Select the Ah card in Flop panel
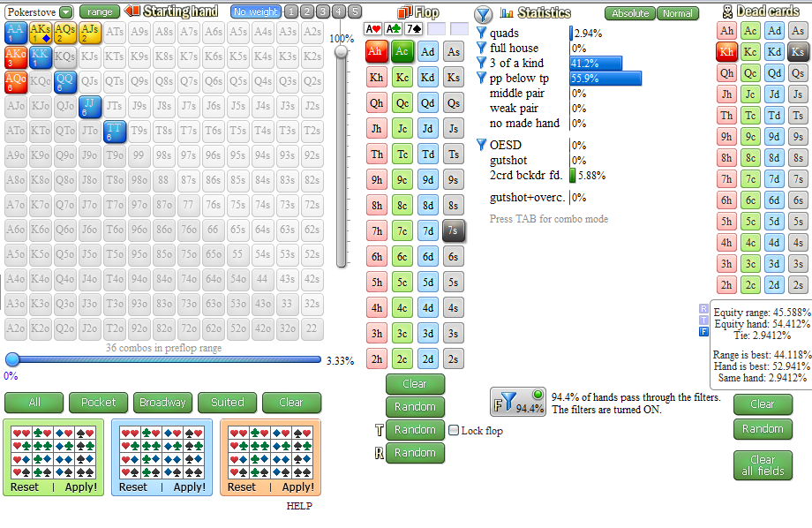 pos(377,51)
